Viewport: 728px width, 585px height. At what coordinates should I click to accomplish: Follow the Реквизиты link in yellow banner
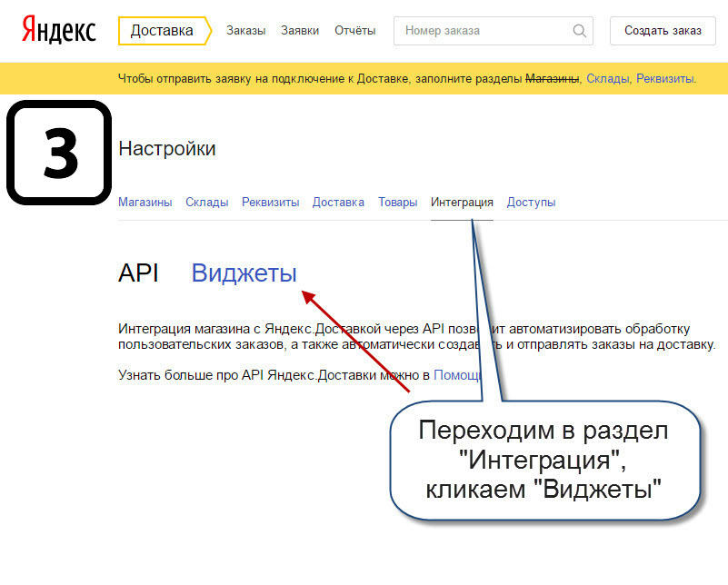[665, 78]
